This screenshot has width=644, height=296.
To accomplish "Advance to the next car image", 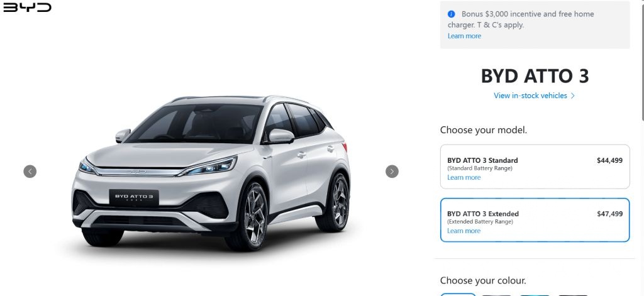I will (392, 171).
